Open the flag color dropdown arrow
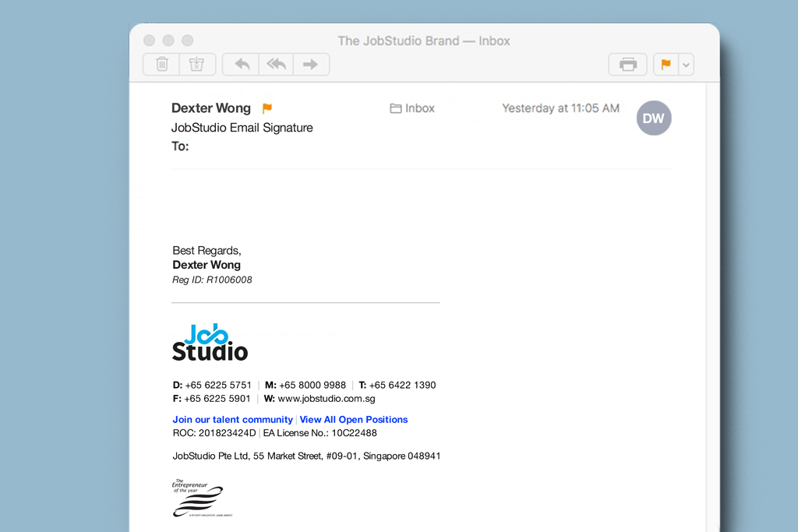Viewport: 798px width, 532px height. [x=686, y=65]
